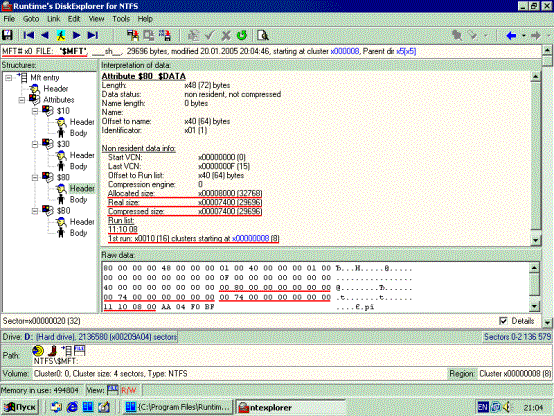554x416 pixels.
Task: Select Header under Mft entry
Action: coord(55,89)
